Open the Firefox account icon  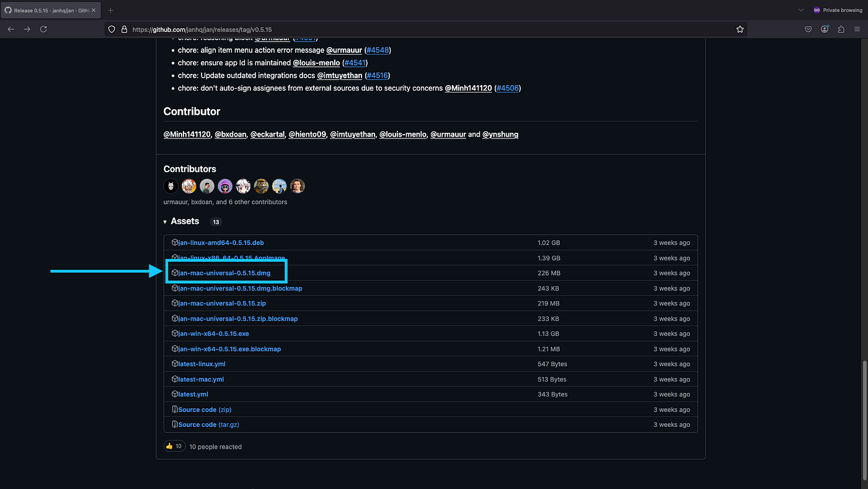point(825,29)
